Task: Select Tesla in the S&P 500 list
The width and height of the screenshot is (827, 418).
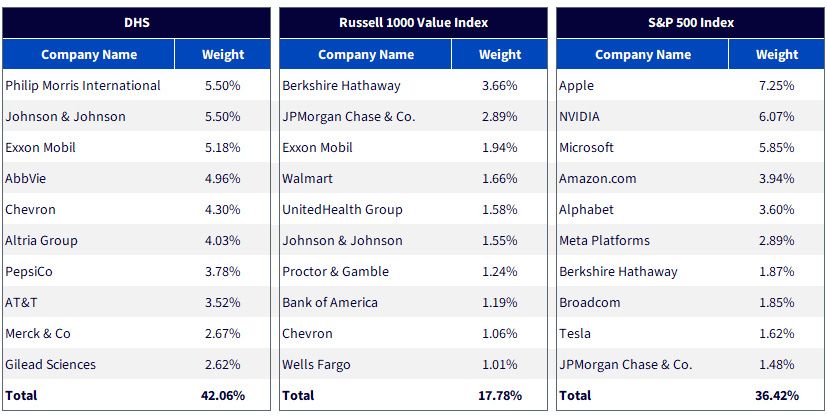Action: click(575, 333)
